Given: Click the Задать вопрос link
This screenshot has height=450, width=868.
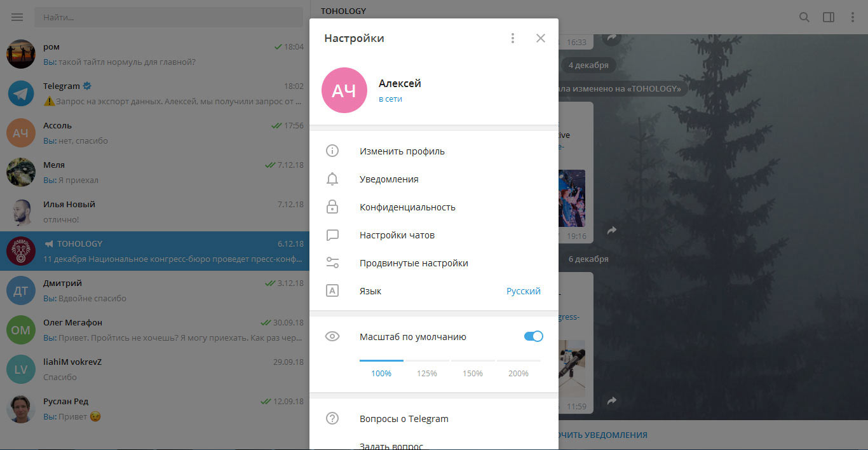Looking at the screenshot, I should 391,445.
